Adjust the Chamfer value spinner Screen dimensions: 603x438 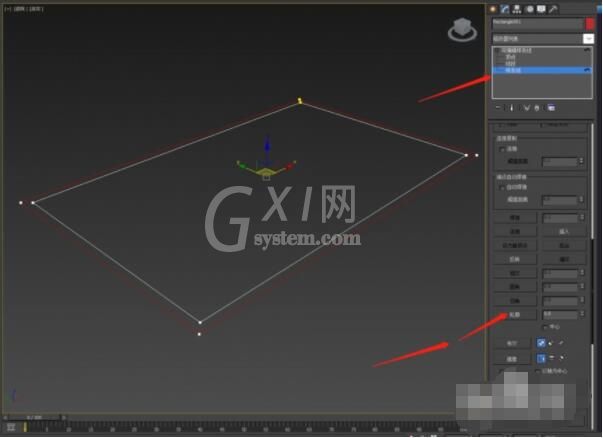tap(582, 301)
